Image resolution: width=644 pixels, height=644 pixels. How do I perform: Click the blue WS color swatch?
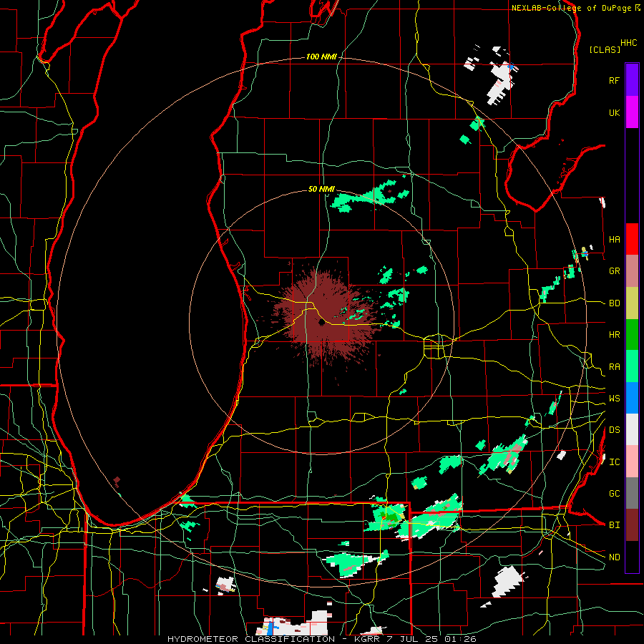point(632,398)
